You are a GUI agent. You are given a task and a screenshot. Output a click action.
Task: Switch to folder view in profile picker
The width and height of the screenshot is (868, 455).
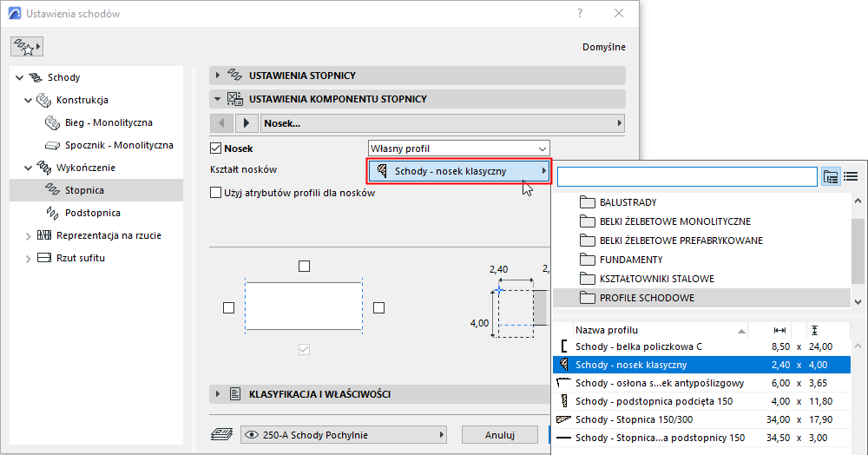831,176
